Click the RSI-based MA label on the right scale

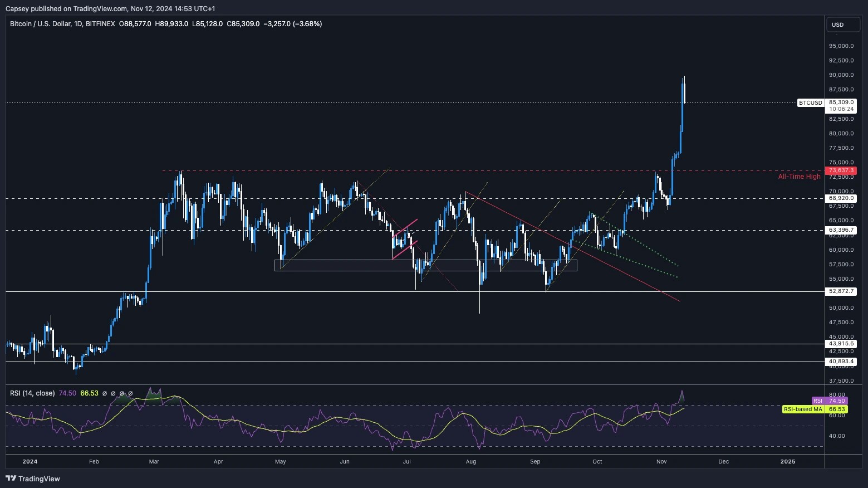tap(803, 409)
